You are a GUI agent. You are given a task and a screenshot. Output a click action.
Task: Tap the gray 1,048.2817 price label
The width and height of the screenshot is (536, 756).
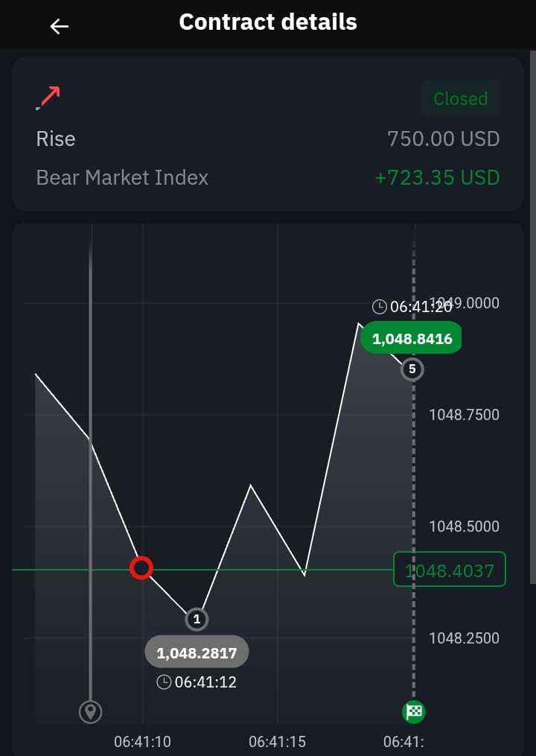[197, 652]
